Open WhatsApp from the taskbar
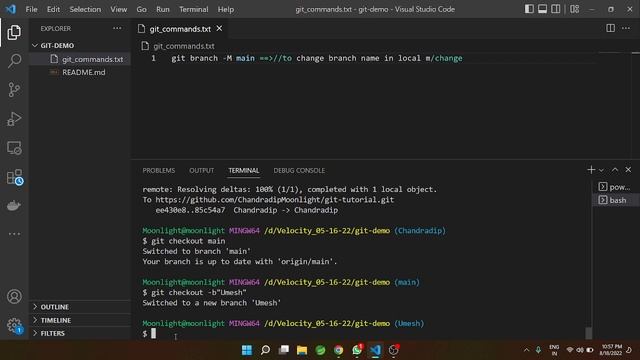 (357, 350)
